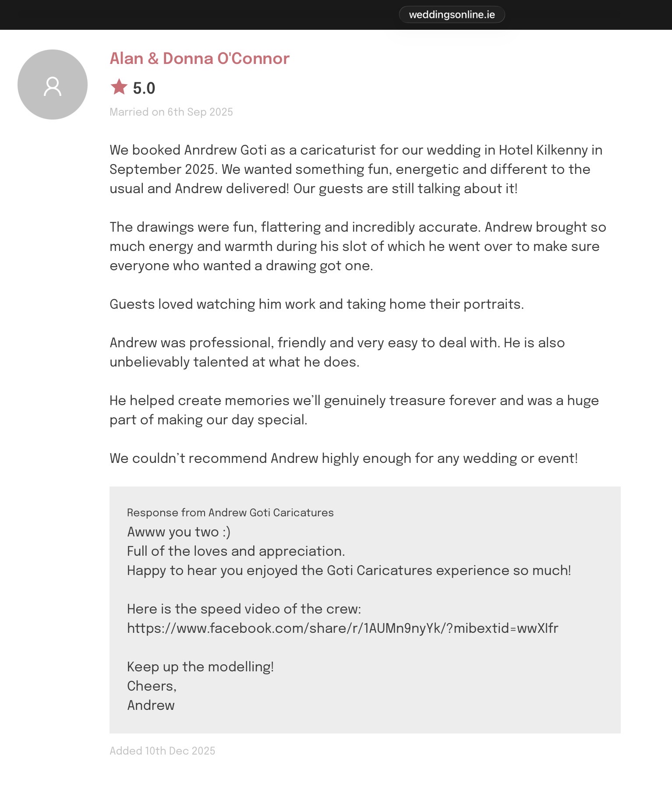Click the "Guests loved watching him work" line
Screen dimensions: 672x790
point(316,304)
